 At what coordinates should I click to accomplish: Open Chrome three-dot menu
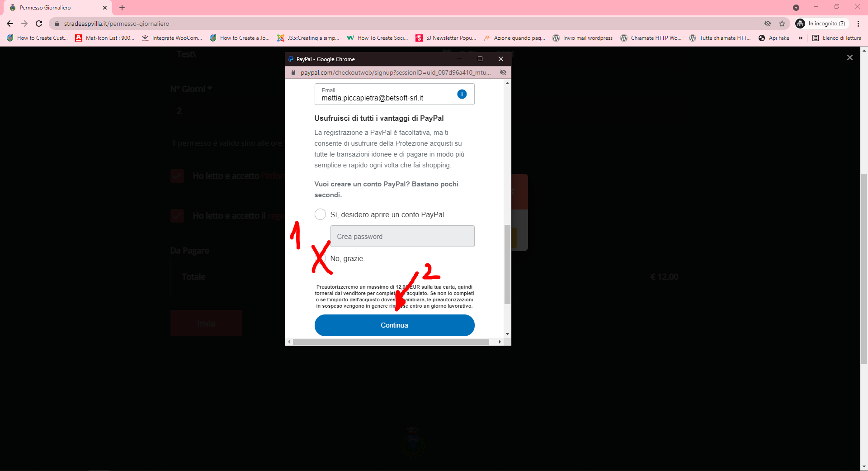(858, 24)
